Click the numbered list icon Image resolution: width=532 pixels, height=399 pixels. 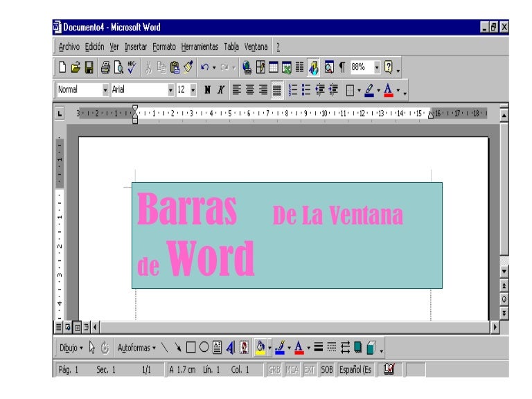pyautogui.click(x=293, y=89)
